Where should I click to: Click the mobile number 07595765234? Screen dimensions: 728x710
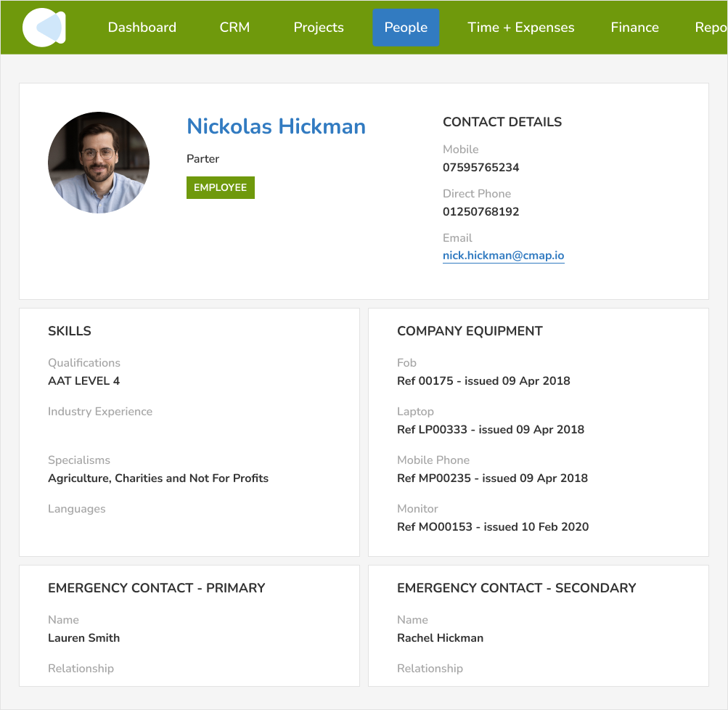tap(481, 168)
